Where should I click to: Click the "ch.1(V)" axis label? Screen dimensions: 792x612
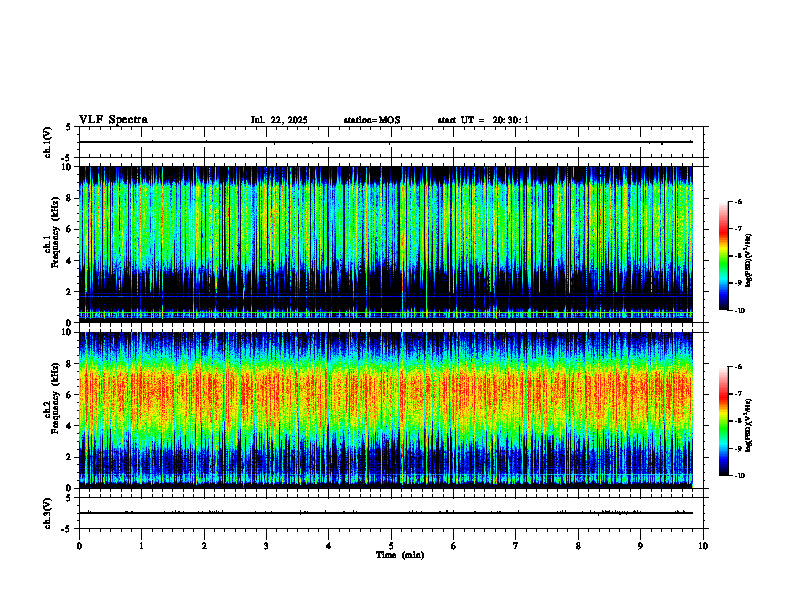tap(48, 142)
